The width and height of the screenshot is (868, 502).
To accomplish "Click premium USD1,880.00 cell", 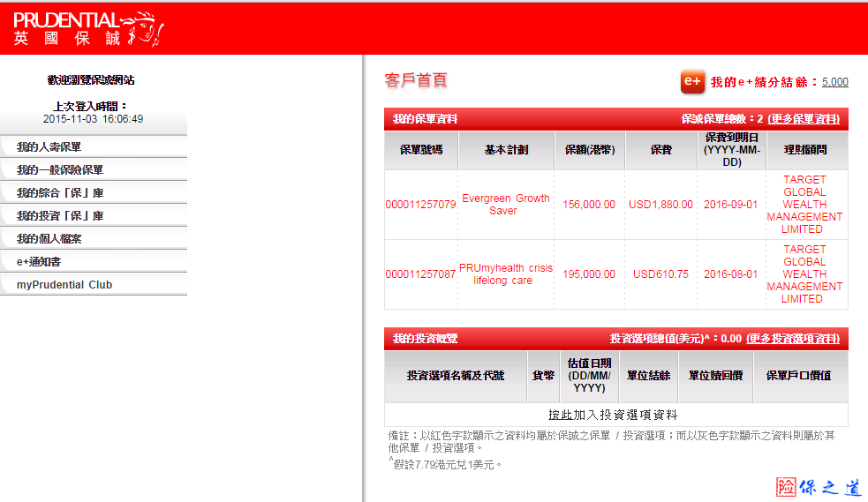I will 661,205.
